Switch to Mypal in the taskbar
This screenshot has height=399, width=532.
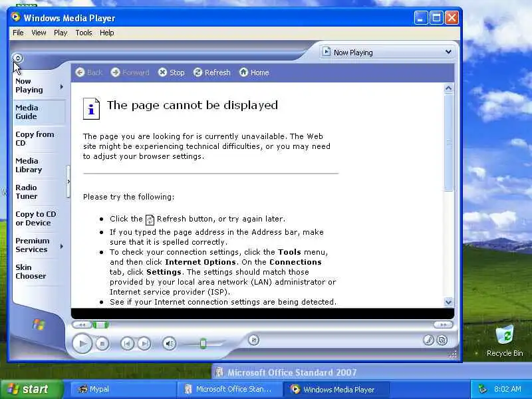point(123,389)
